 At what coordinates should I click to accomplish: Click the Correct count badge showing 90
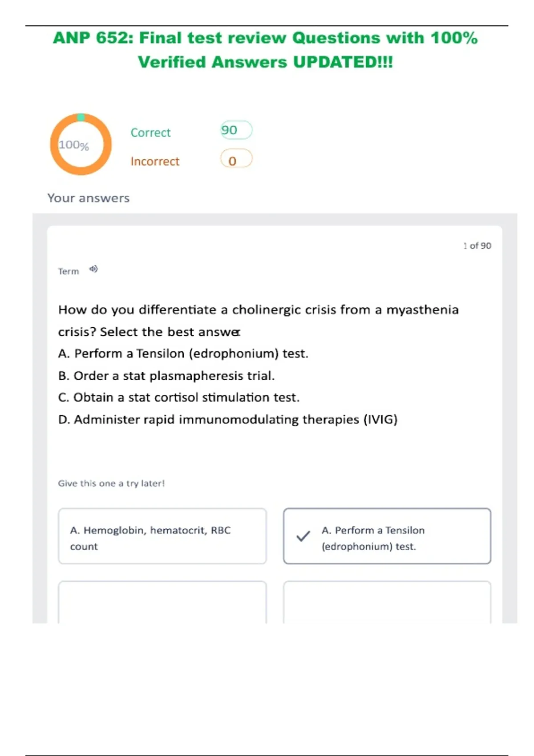(x=236, y=130)
